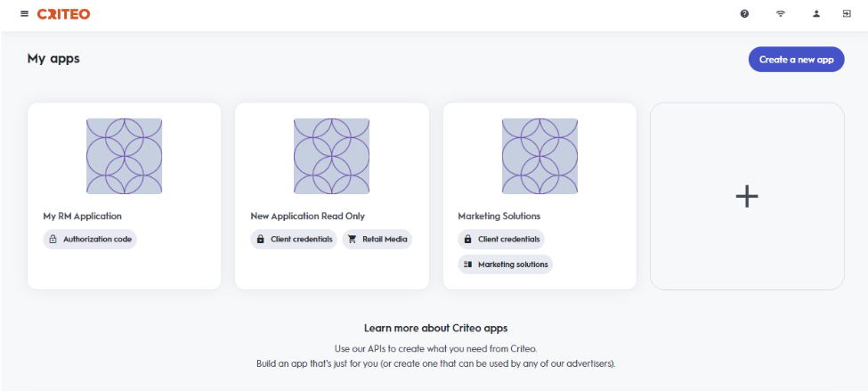Click the logout icon in header

(846, 14)
